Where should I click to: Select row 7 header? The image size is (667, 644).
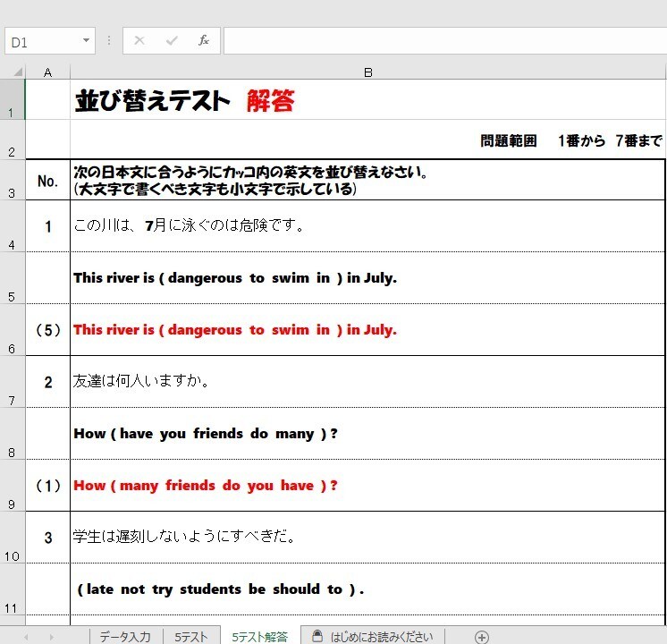tap(13, 382)
